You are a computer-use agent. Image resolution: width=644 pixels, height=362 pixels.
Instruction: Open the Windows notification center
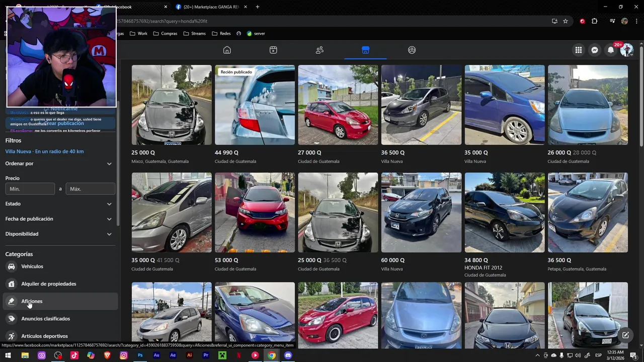633,355
